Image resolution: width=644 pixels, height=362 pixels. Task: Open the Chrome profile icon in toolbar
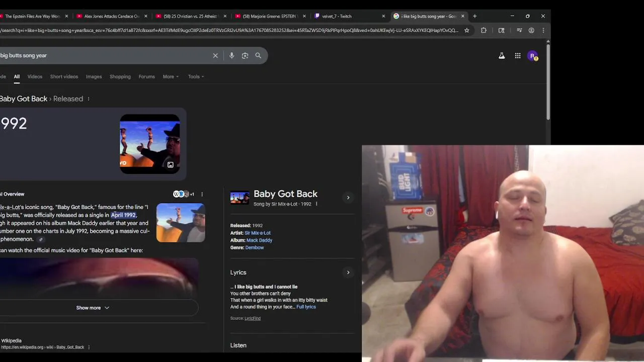click(531, 30)
